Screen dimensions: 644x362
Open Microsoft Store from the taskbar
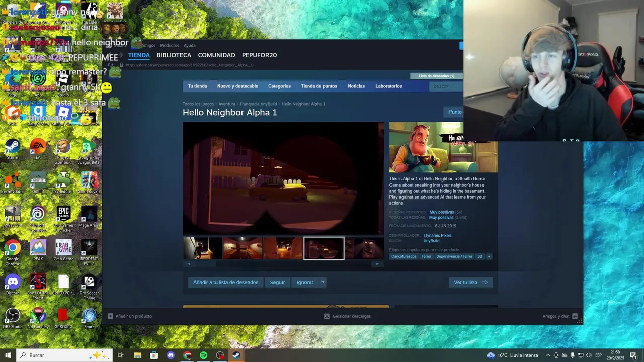tap(154, 355)
